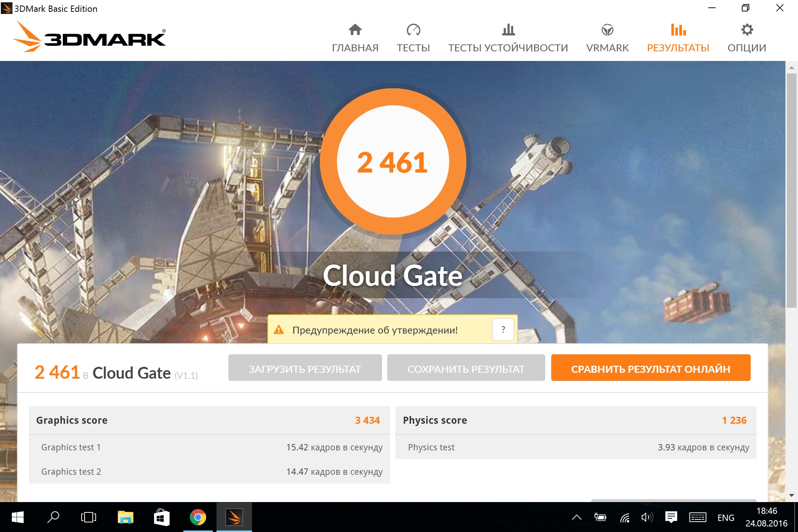798x532 pixels.
Task: Click the volume speaker tray icon
Action: 647,517
